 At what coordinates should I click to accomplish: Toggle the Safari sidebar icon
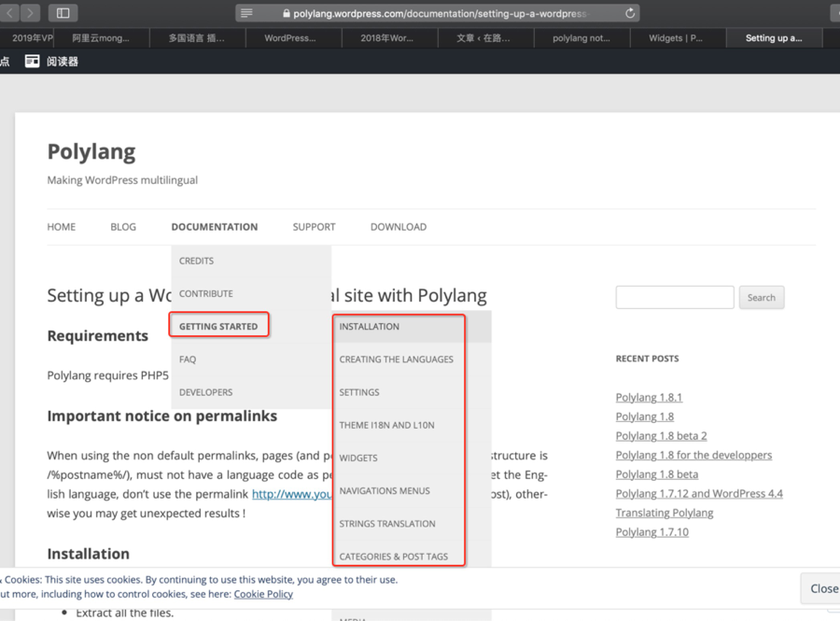[x=63, y=13]
